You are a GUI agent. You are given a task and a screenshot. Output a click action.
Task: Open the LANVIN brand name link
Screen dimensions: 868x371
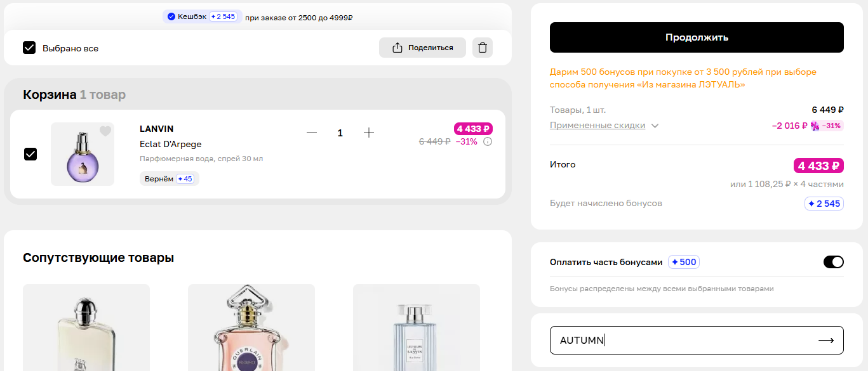pyautogui.click(x=156, y=129)
